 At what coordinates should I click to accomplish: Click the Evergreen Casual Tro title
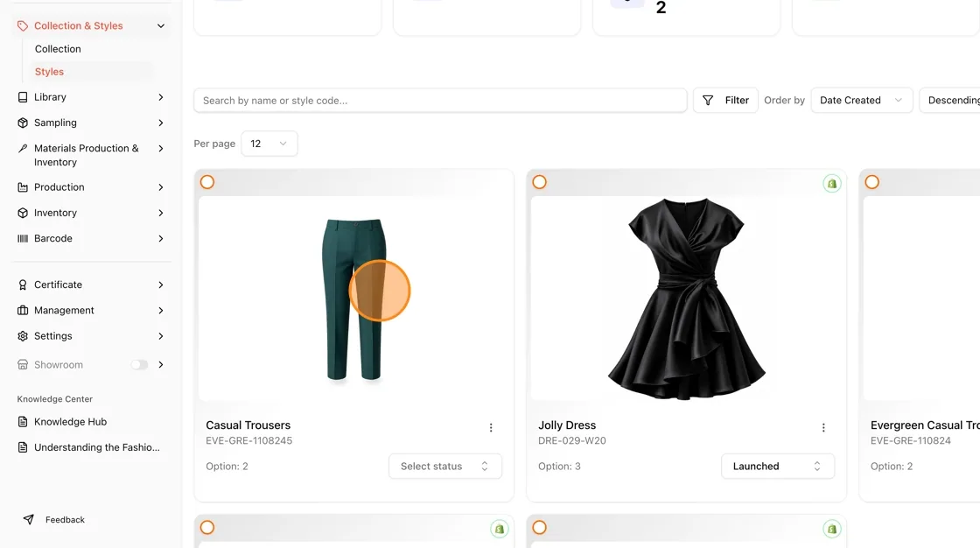point(925,425)
